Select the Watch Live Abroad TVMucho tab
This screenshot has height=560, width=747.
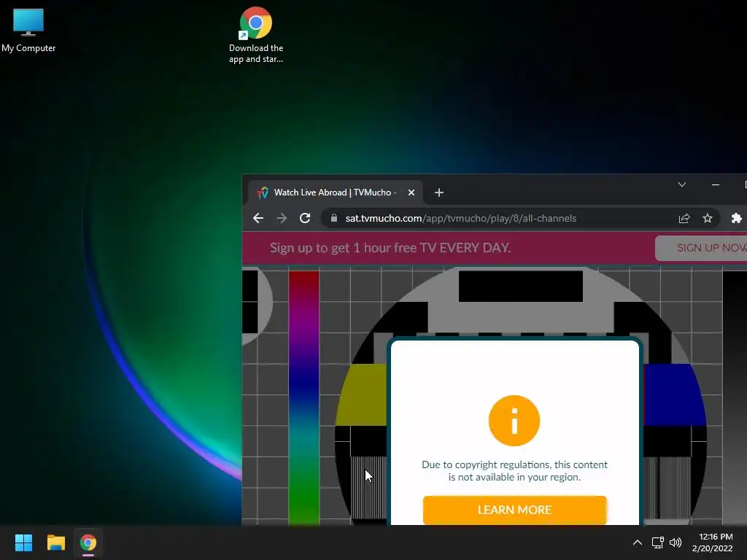click(335, 192)
